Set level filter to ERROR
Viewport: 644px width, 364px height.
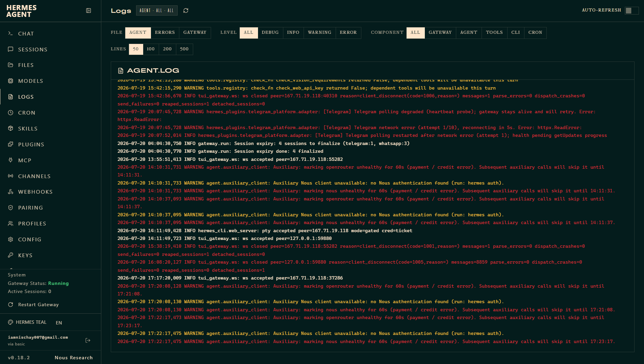click(x=348, y=33)
